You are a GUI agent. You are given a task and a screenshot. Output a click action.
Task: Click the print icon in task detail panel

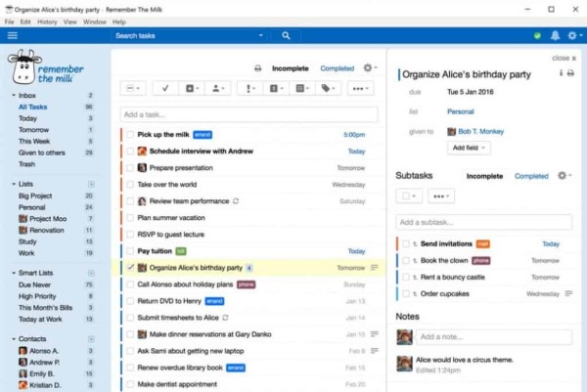[570, 73]
